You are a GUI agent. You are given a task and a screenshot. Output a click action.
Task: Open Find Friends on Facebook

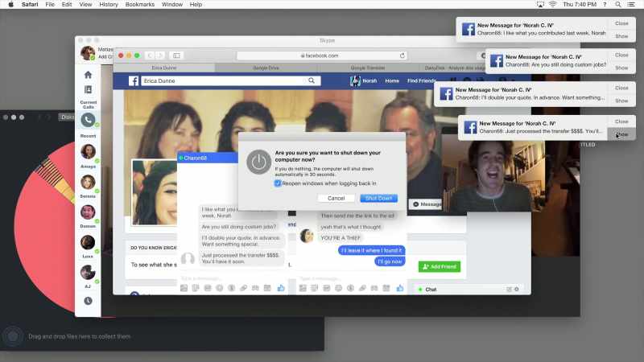click(421, 81)
